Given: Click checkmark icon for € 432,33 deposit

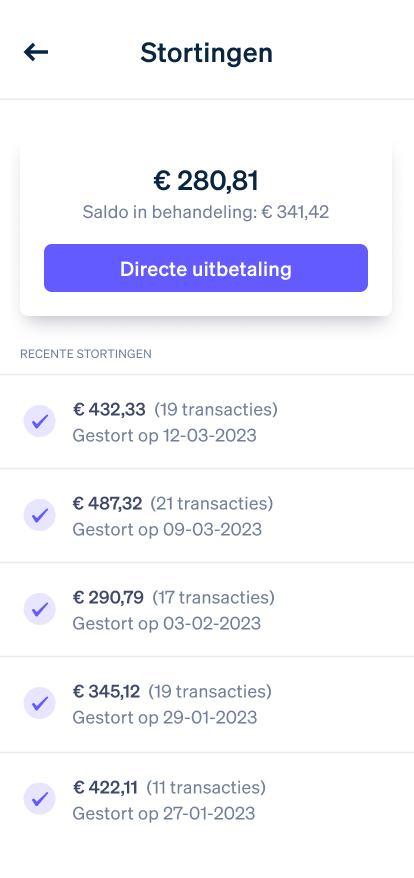Looking at the screenshot, I should click(39, 421).
